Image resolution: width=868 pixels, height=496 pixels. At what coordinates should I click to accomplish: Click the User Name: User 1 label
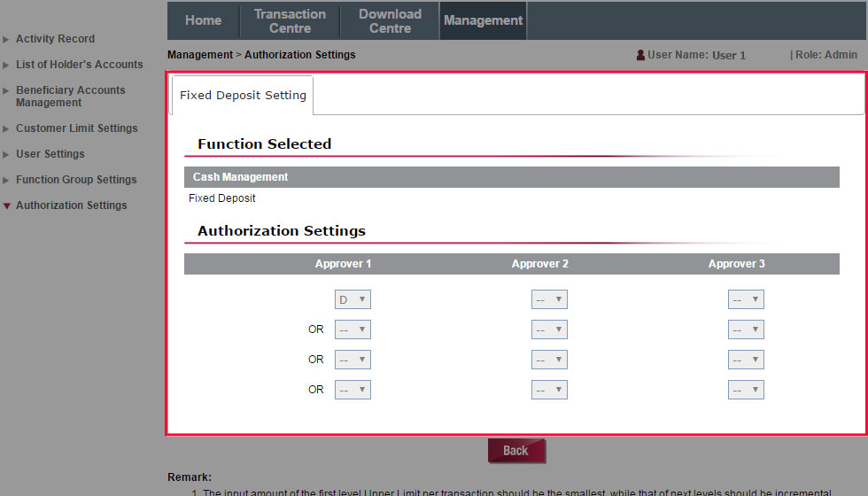(696, 55)
